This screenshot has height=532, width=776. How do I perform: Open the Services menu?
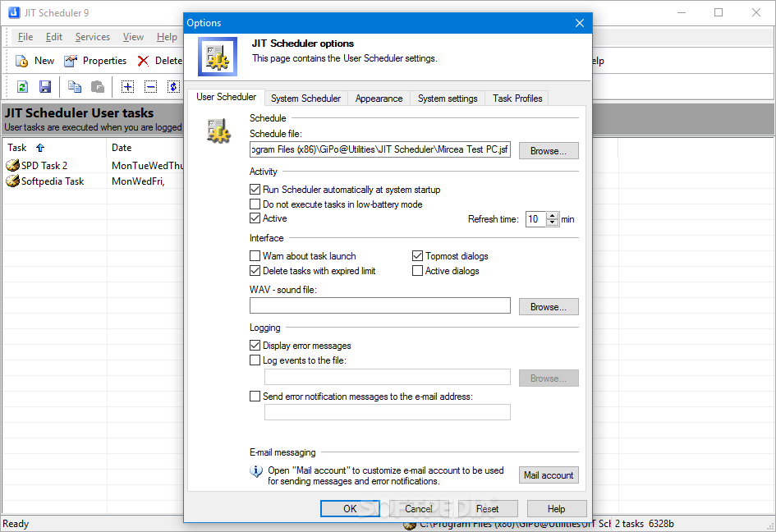93,37
